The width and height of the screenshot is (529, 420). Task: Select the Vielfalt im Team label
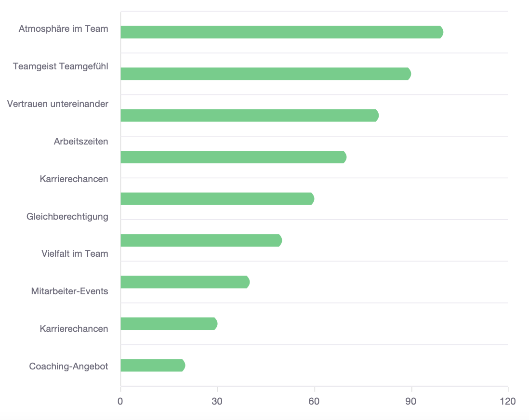coord(75,253)
